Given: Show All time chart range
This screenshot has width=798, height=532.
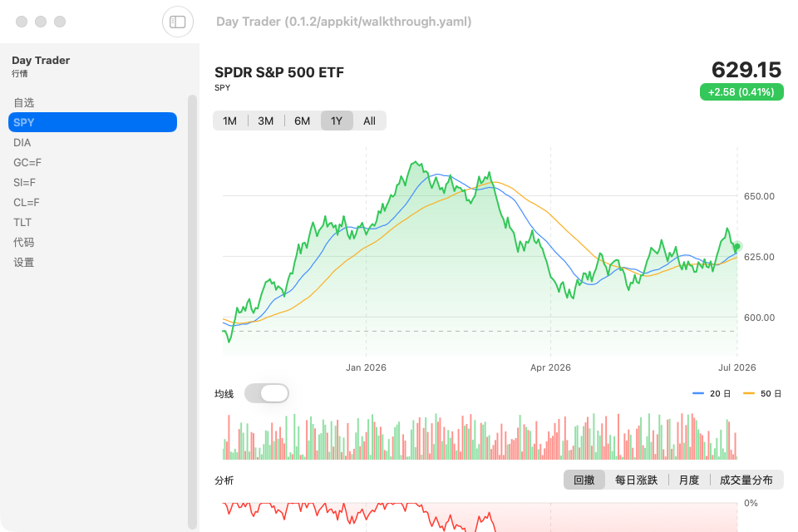Looking at the screenshot, I should click(x=369, y=121).
